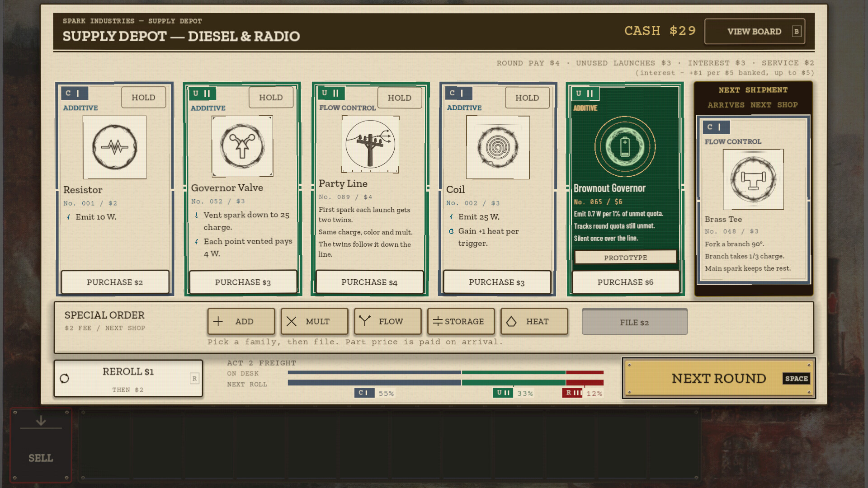This screenshot has width=868, height=488.
Task: Click the U II 33% rarity legend
Action: (513, 393)
